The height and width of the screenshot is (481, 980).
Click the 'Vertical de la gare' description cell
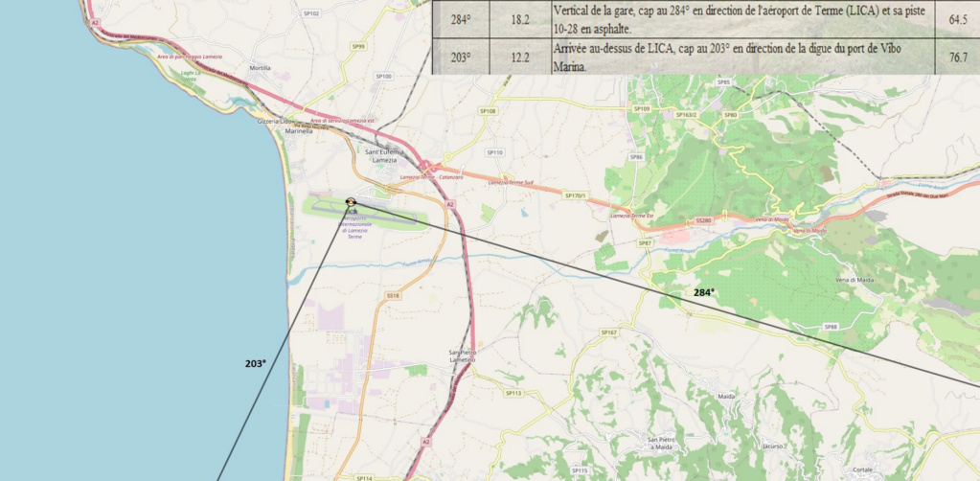[742, 19]
